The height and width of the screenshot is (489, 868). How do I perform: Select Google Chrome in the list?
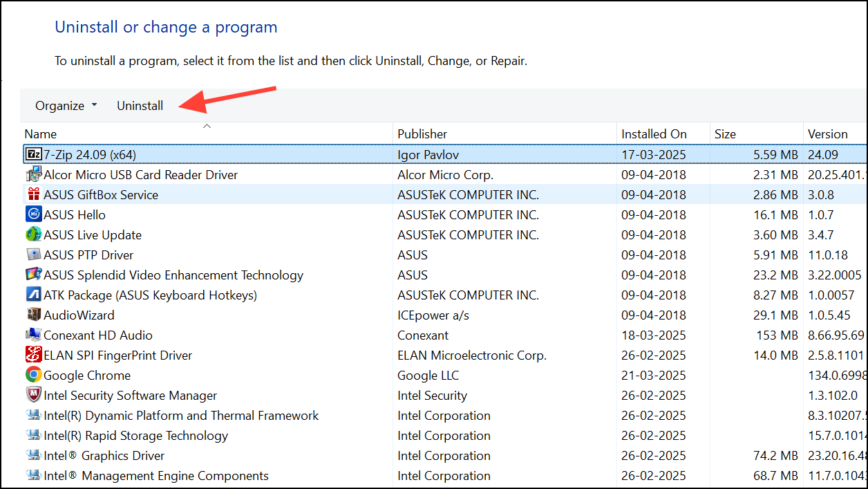[444, 375]
